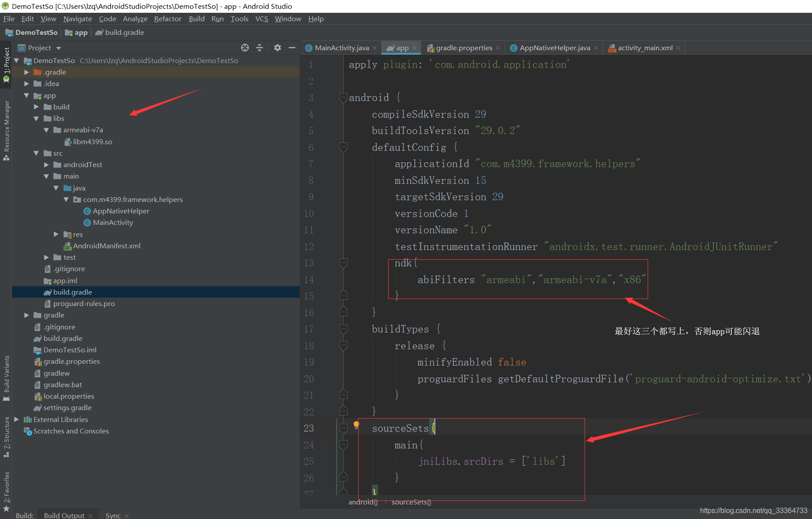Fold the ndk block at line 13
Viewport: 812px width, 519px height.
click(344, 263)
